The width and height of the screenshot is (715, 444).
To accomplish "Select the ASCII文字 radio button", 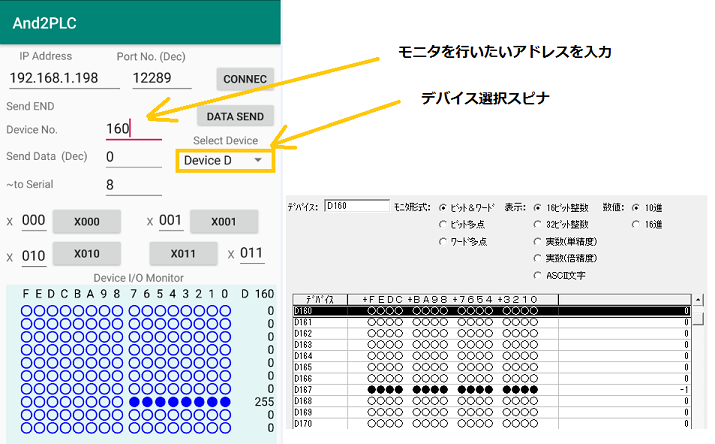I will [x=538, y=275].
